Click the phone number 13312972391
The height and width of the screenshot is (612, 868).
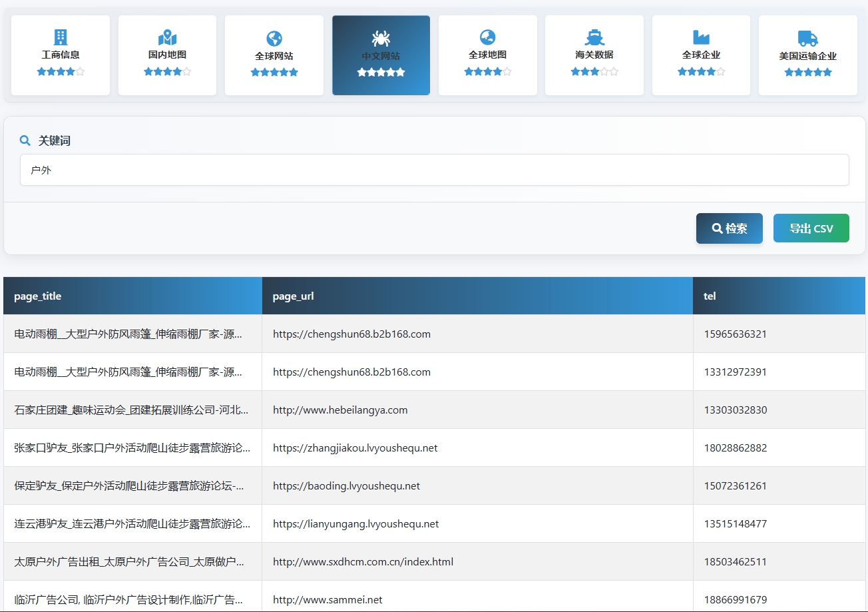pyautogui.click(x=736, y=372)
